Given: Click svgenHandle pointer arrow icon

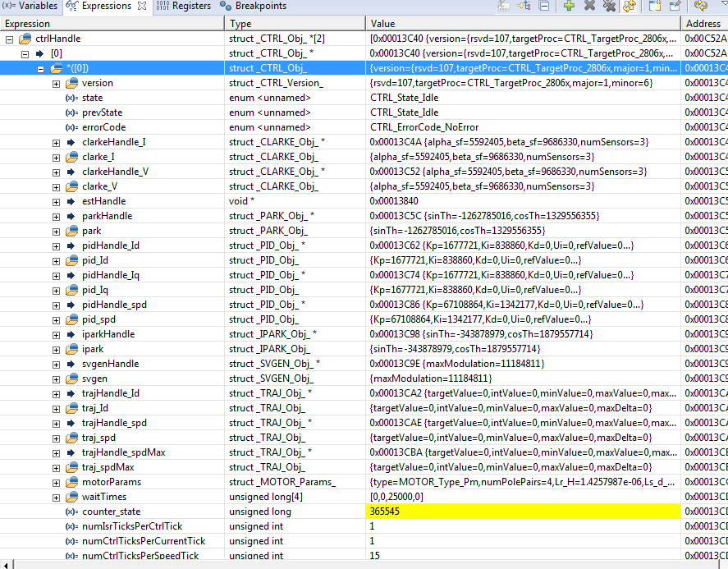Looking at the screenshot, I should pyautogui.click(x=71, y=364).
